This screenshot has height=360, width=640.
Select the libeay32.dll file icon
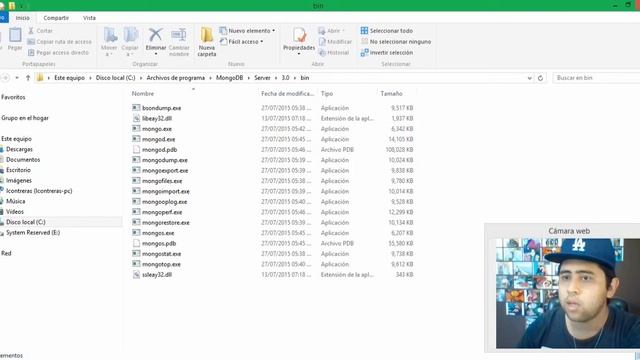click(x=136, y=118)
